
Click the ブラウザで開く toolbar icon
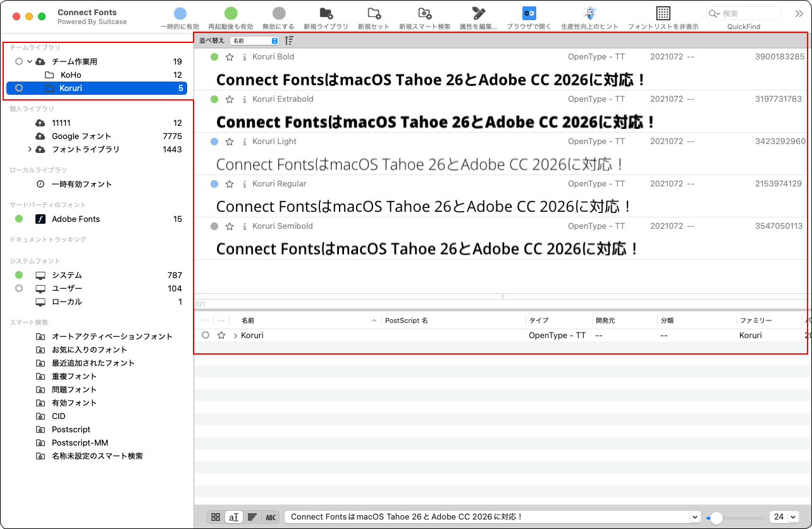[x=529, y=13]
